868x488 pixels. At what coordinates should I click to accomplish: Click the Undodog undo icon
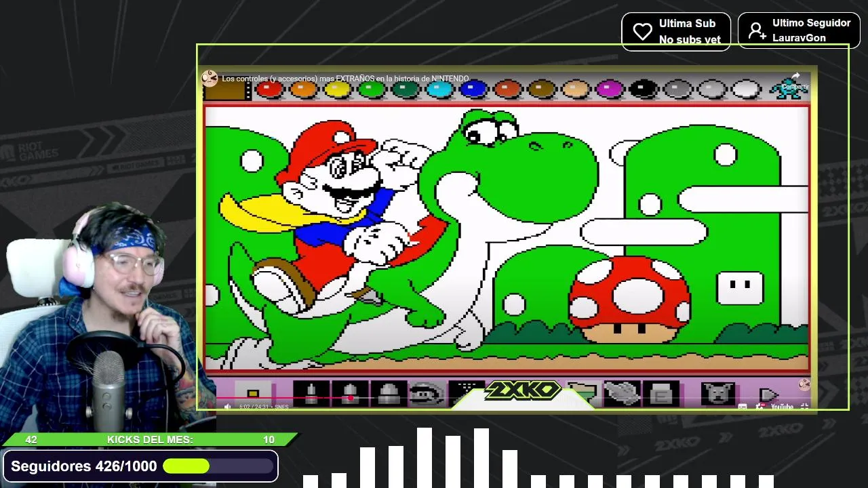(718, 393)
